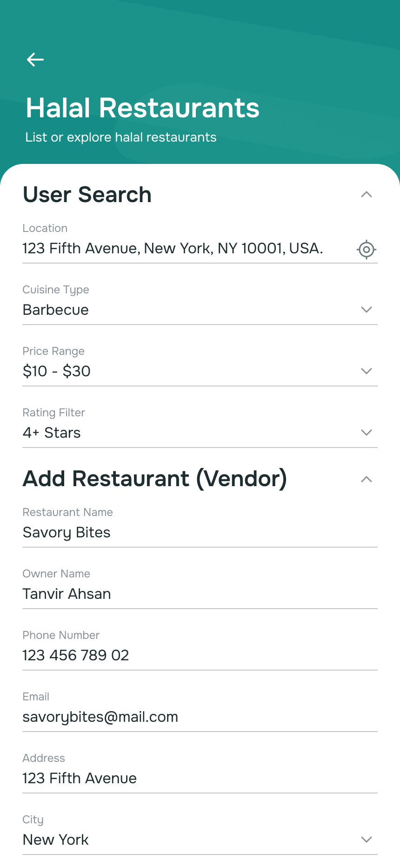The height and width of the screenshot is (868, 400).
Task: Open the Rating Filter dropdown
Action: click(367, 433)
